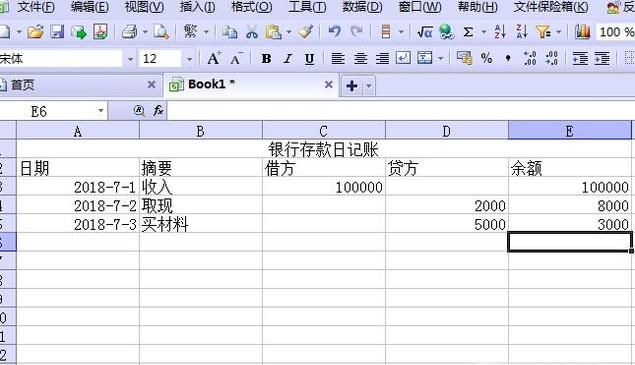Screen dimensions: 635x365
Task: Apply percent style
Action: [486, 59]
